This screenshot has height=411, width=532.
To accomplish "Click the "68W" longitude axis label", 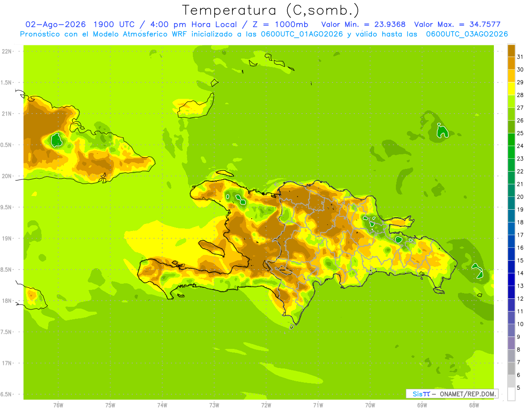I will 474,405.
